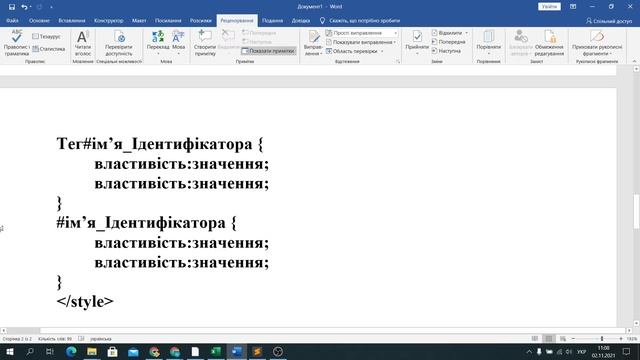640x360 pixels.
Task: Switch to the Вставлення insert tab
Action: tap(72, 20)
